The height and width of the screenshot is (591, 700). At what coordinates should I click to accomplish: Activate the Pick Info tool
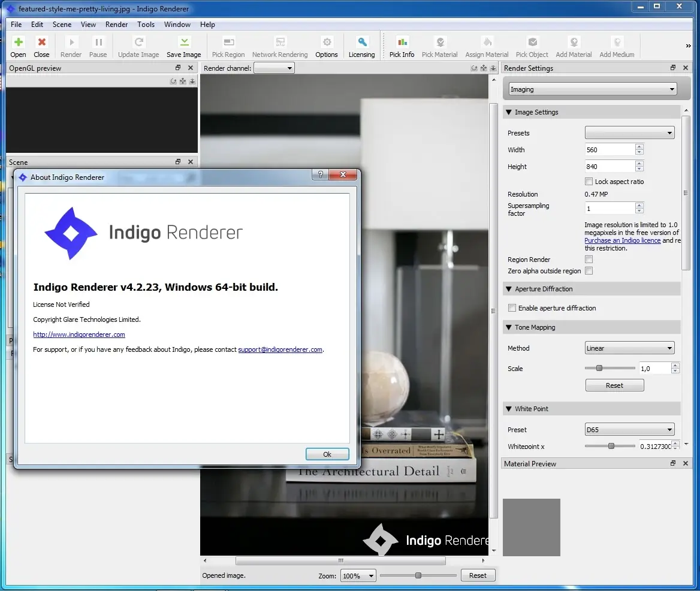click(x=402, y=47)
